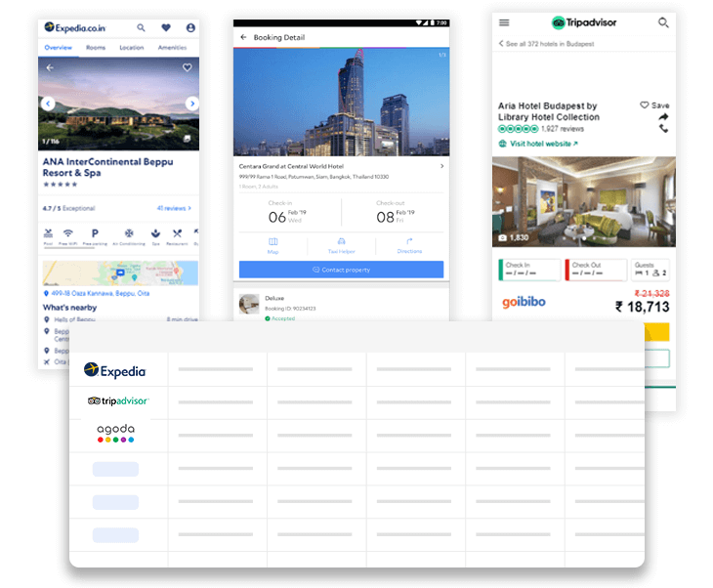Viewport: 713px width, 588px height.
Task: Go back from Booking Detail screen
Action: click(244, 37)
